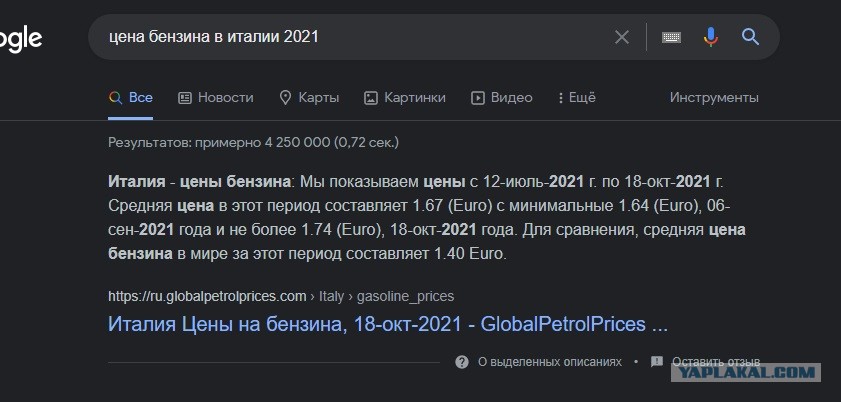Click the blue magnifier search button
The height and width of the screenshot is (402, 841).
pyautogui.click(x=750, y=37)
